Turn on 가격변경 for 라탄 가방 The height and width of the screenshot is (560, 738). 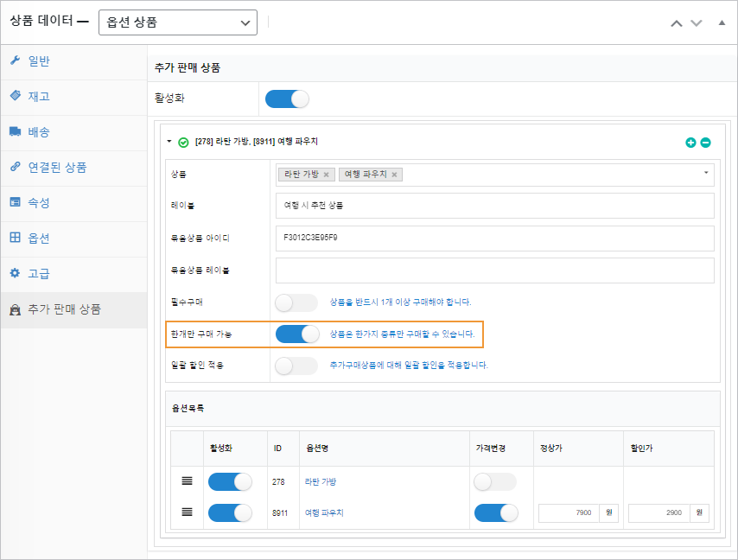(495, 481)
